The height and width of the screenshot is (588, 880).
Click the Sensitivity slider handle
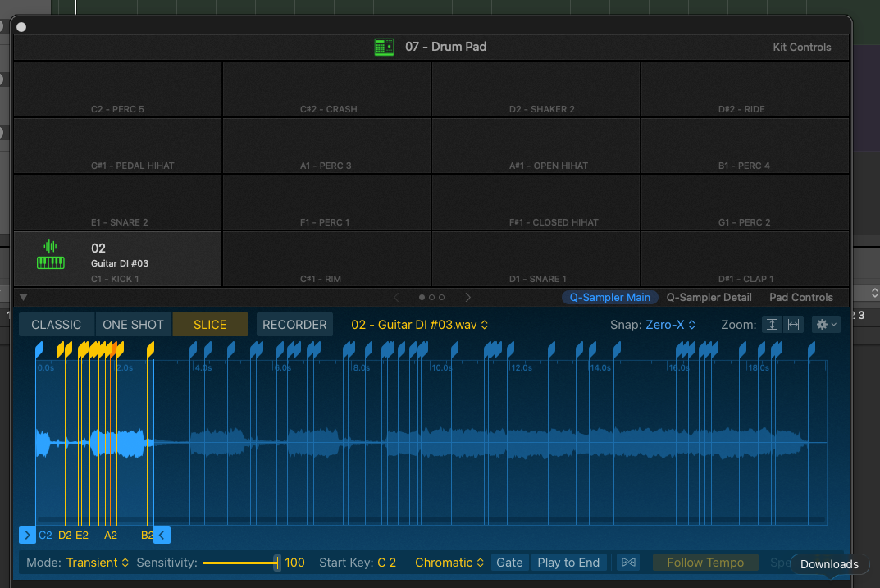[x=276, y=563]
